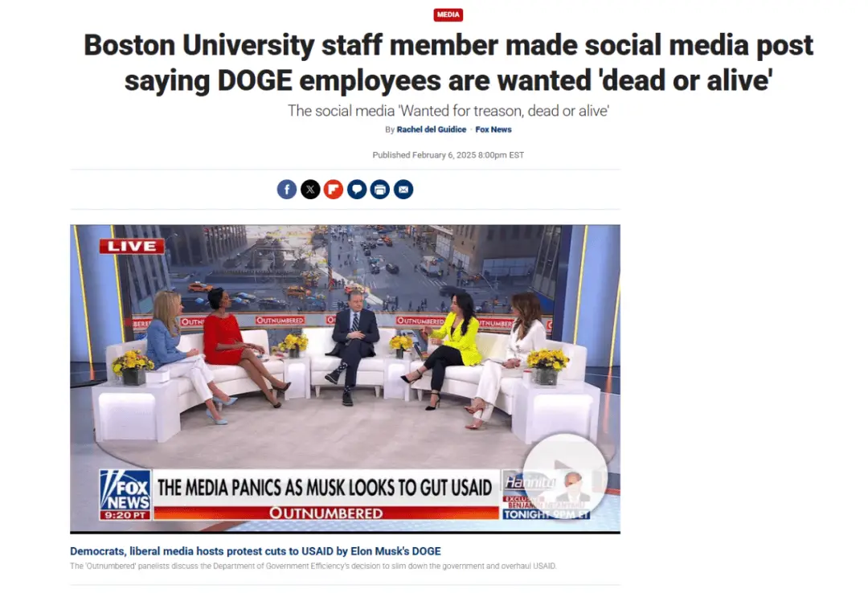868x593 pixels.
Task: Share article on Facebook
Action: point(287,190)
